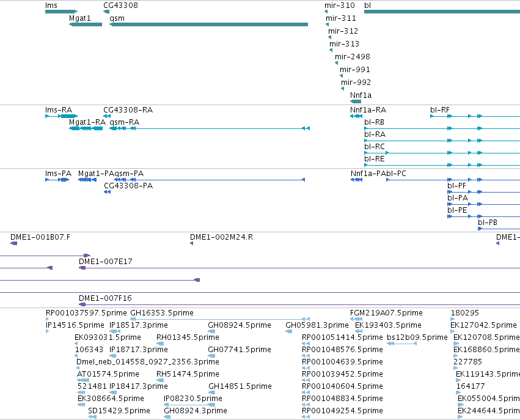The image size is (520, 420).
Task: Click RP001051414.5prime label
Action: click(342, 337)
